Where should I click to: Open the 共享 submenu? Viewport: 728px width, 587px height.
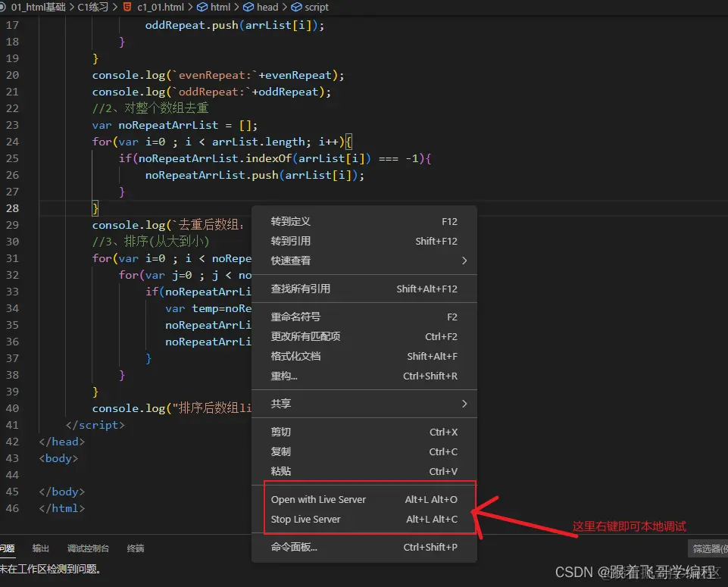tap(364, 404)
